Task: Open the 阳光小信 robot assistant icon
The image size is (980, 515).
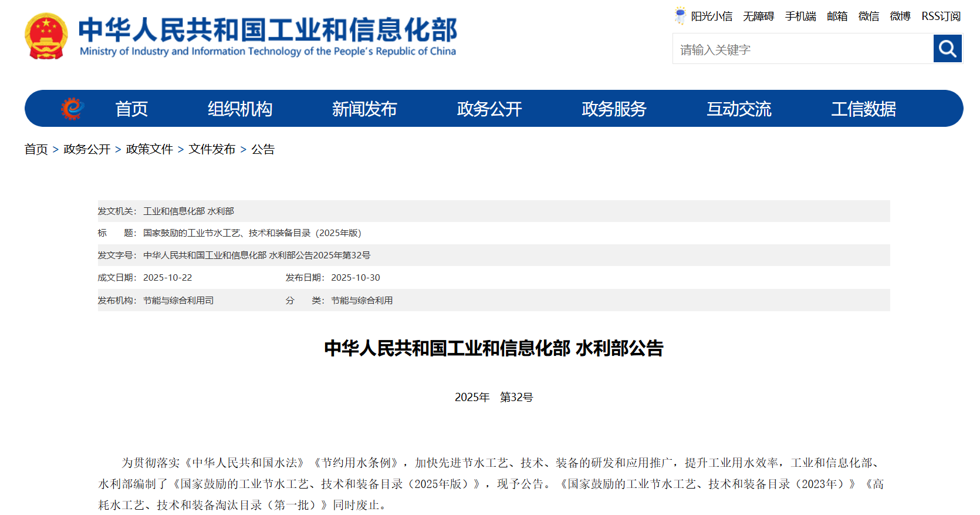Action: click(680, 16)
